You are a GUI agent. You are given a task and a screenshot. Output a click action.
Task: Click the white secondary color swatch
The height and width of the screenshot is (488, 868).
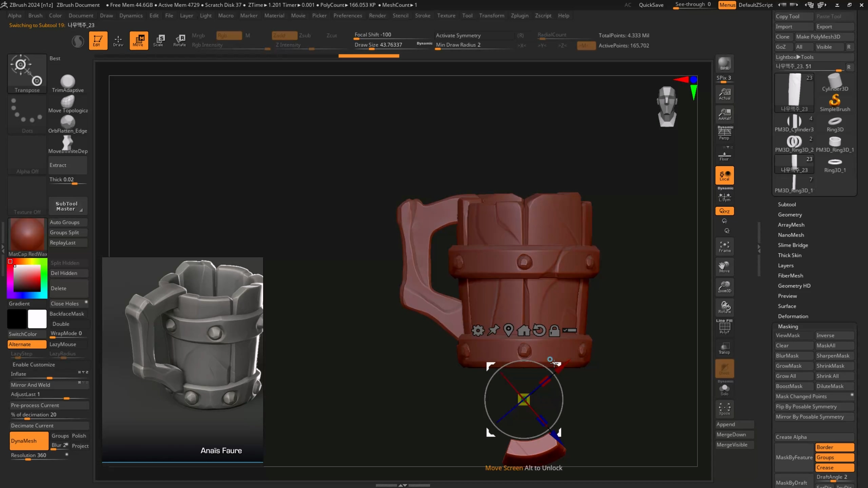(37, 319)
